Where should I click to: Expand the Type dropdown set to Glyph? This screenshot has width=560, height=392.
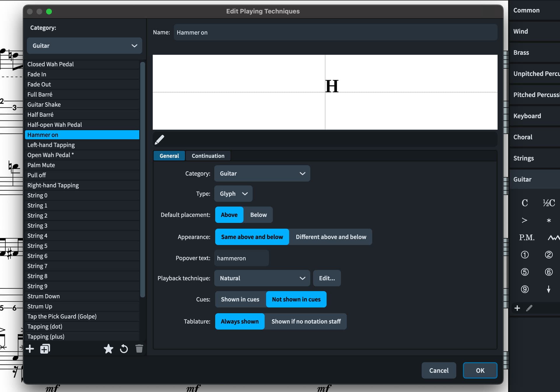[x=233, y=194]
